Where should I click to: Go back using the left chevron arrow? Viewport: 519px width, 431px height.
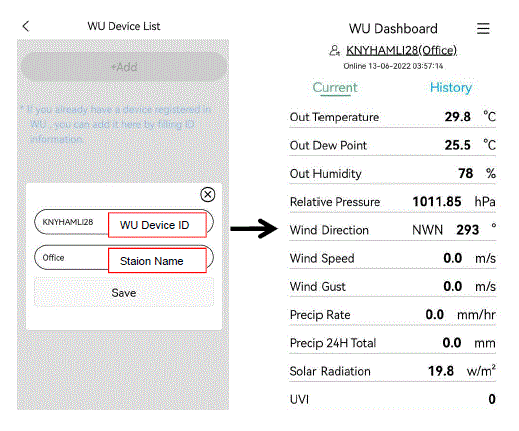click(26, 26)
